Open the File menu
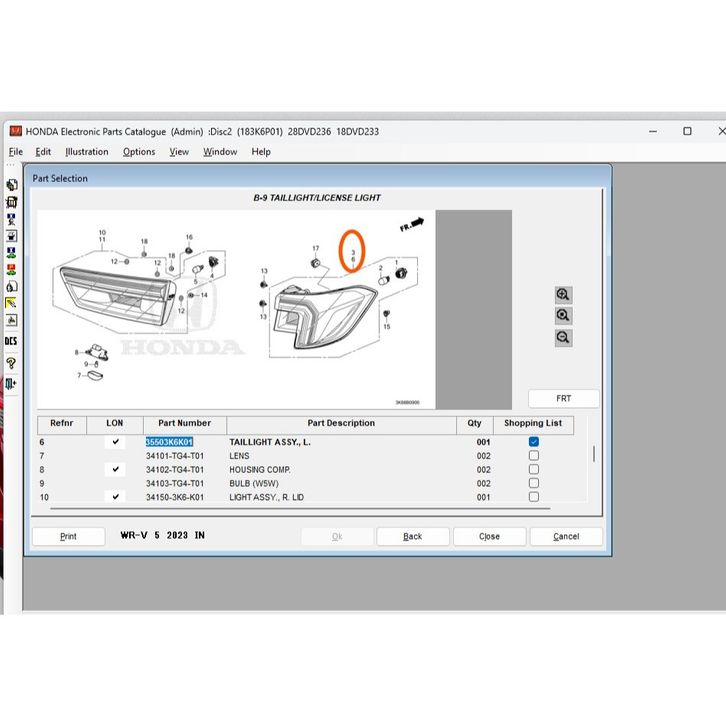The width and height of the screenshot is (726, 726). click(16, 152)
